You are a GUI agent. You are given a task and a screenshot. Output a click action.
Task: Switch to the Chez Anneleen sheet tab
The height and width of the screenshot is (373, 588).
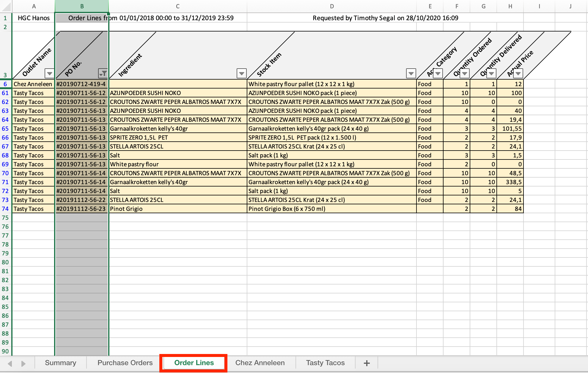tap(260, 363)
